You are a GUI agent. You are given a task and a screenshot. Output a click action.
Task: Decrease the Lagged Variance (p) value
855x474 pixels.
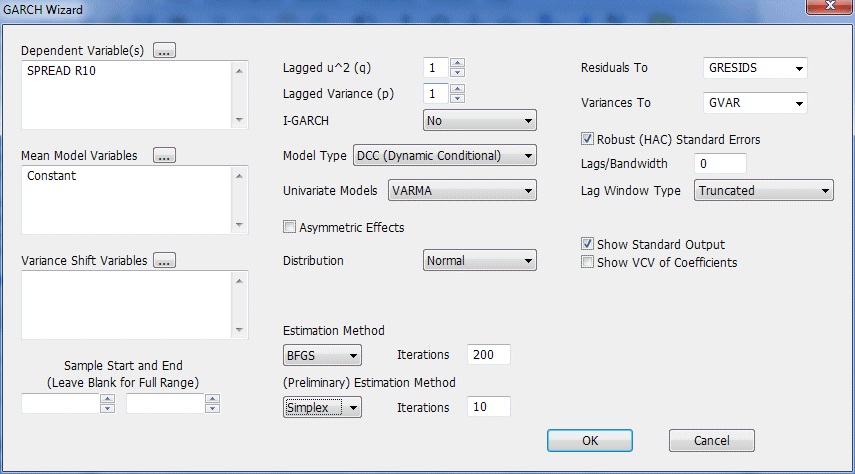[x=457, y=99]
